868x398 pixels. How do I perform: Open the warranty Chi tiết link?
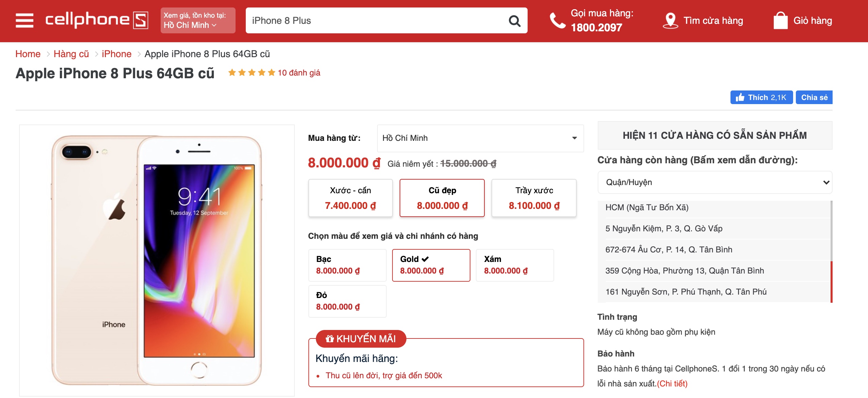click(672, 383)
